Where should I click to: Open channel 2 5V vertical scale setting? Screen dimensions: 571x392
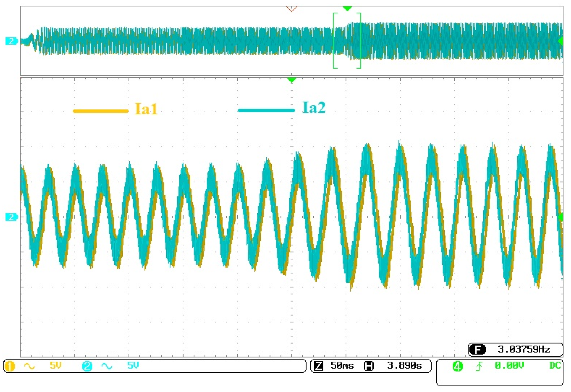(x=133, y=365)
